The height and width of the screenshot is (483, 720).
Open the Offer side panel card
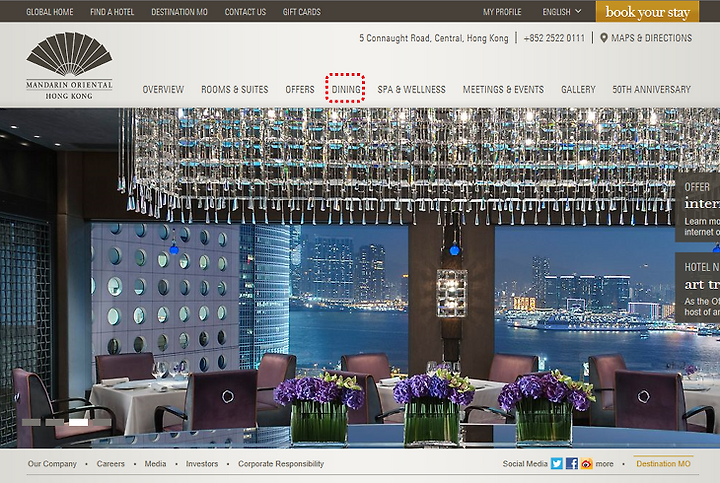coord(698,207)
